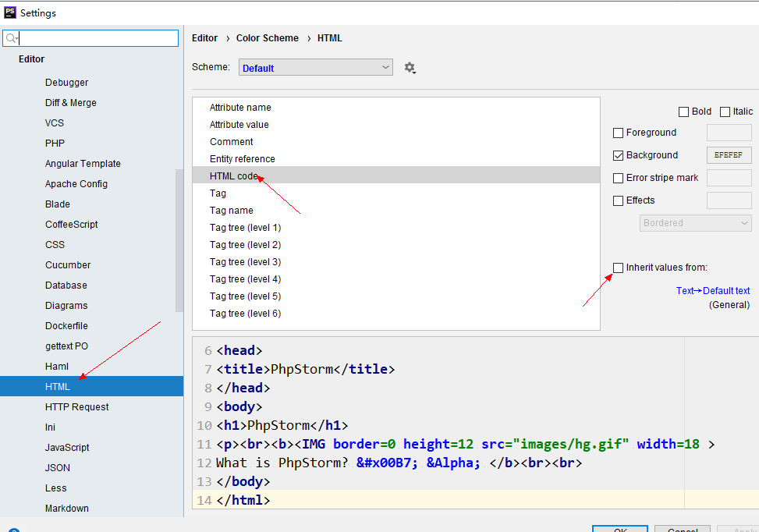
Task: Open the Bordered effects dropdown
Action: click(696, 223)
